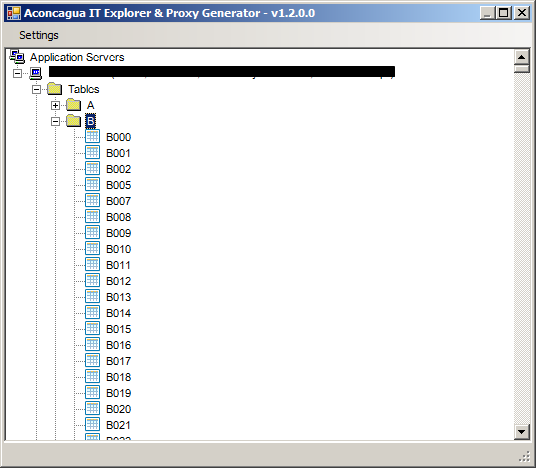Click the server computer icon under Application Servers
The image size is (536, 468).
[36, 73]
